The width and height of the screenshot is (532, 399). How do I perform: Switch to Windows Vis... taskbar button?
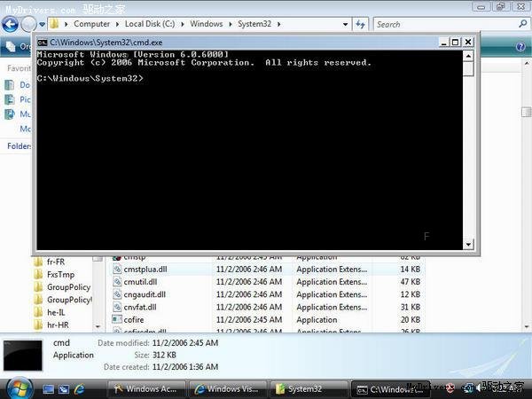tap(228, 389)
